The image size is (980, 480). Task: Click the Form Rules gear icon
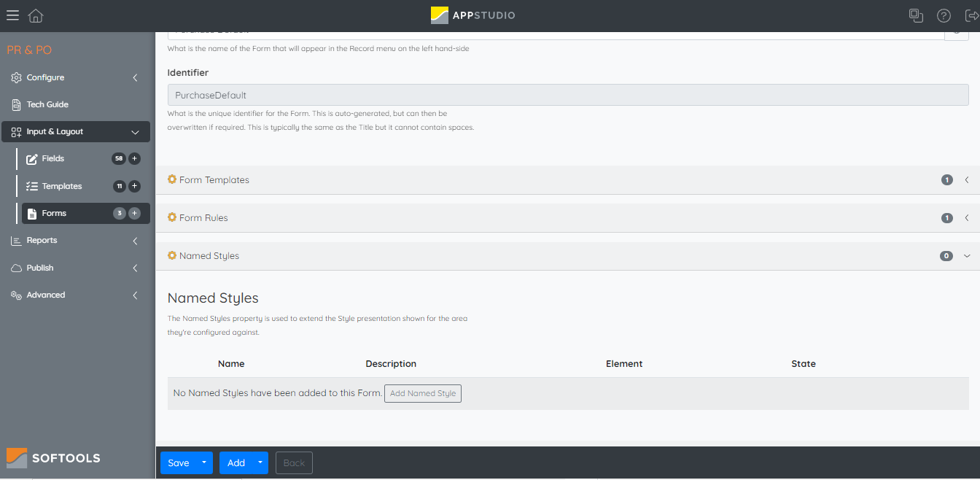coord(172,217)
